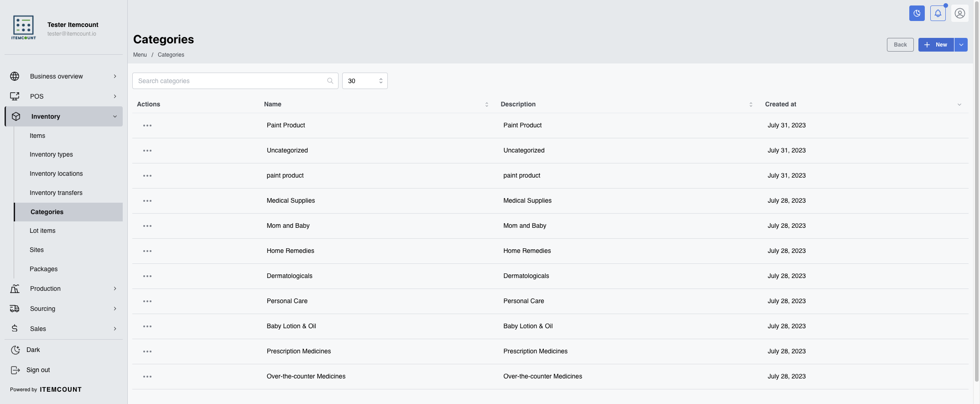Open actions menu for Over-the-counter Medicines
The height and width of the screenshot is (404, 980).
(x=147, y=377)
